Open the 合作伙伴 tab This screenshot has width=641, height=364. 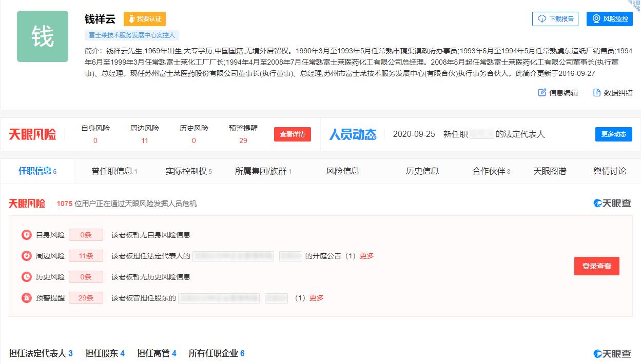click(491, 171)
